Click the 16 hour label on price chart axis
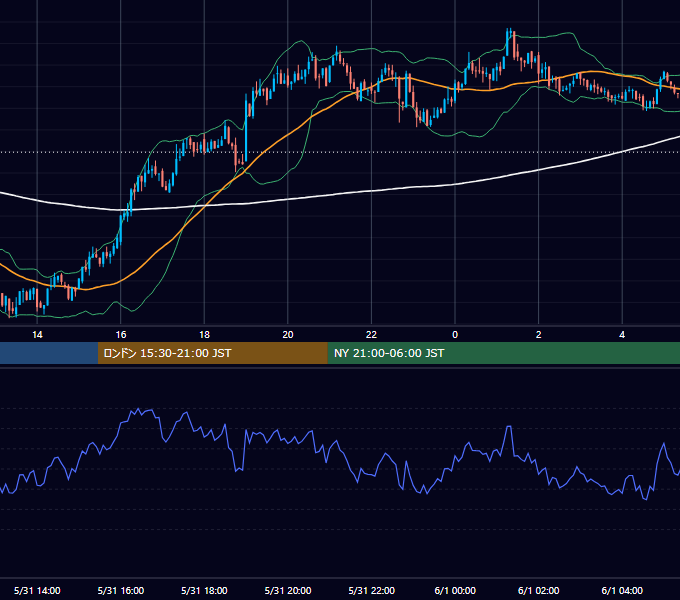This screenshot has height=600, width=680. (121, 335)
